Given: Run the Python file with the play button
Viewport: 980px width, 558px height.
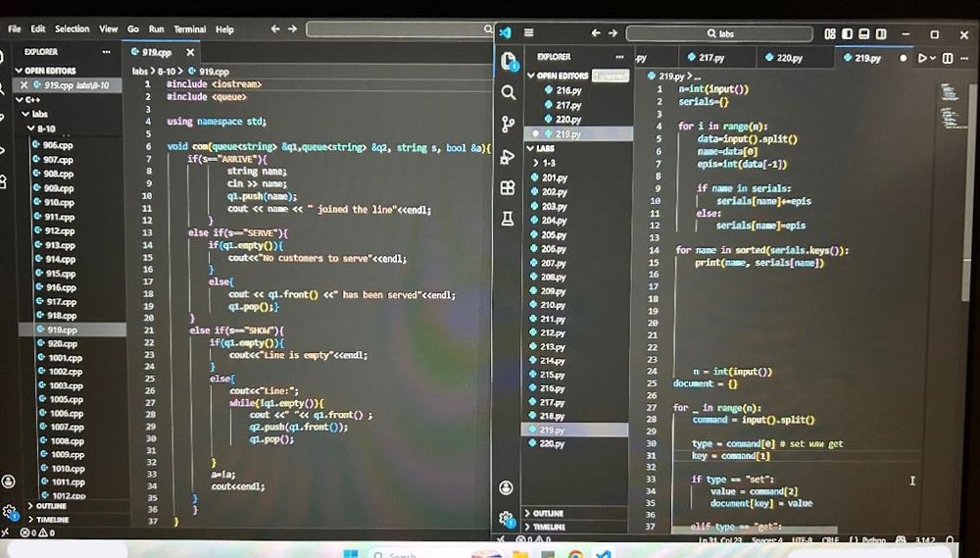Looking at the screenshot, I should click(922, 58).
